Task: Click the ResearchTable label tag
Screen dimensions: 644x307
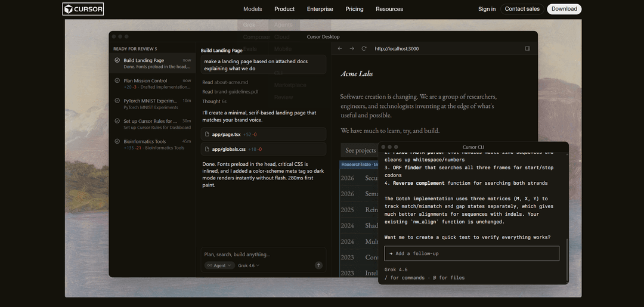Action: pyautogui.click(x=360, y=164)
